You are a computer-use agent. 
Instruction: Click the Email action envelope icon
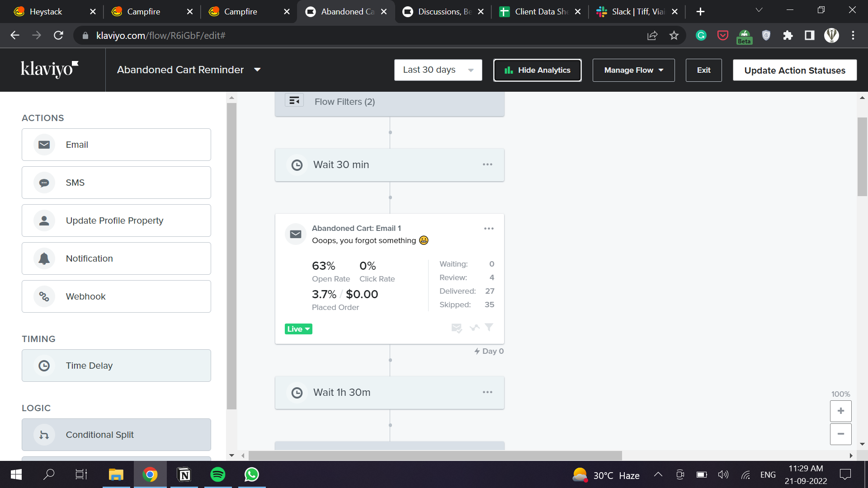(x=44, y=145)
